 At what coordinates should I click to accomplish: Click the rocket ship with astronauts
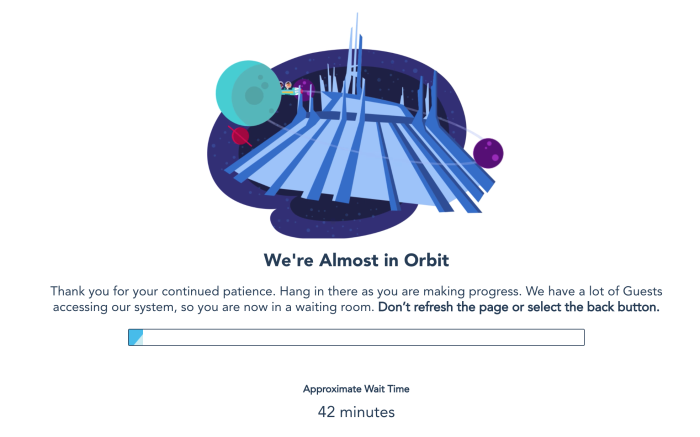[289, 89]
